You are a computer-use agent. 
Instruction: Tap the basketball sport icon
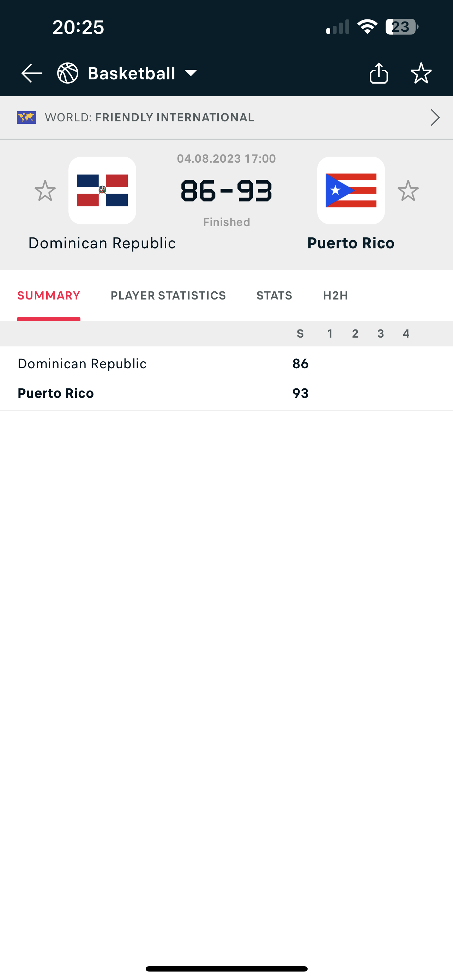(x=68, y=73)
